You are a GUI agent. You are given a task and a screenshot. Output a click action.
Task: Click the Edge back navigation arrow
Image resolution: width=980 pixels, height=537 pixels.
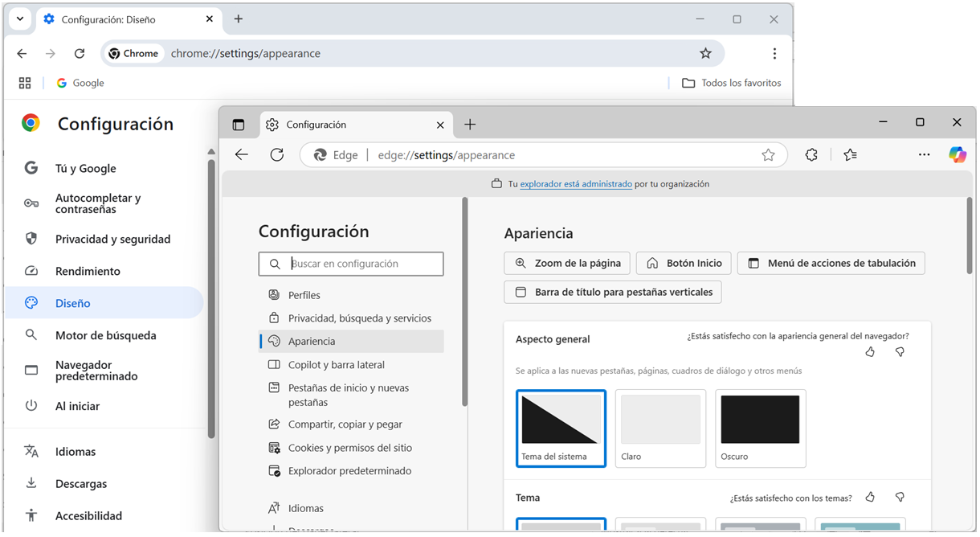click(241, 154)
